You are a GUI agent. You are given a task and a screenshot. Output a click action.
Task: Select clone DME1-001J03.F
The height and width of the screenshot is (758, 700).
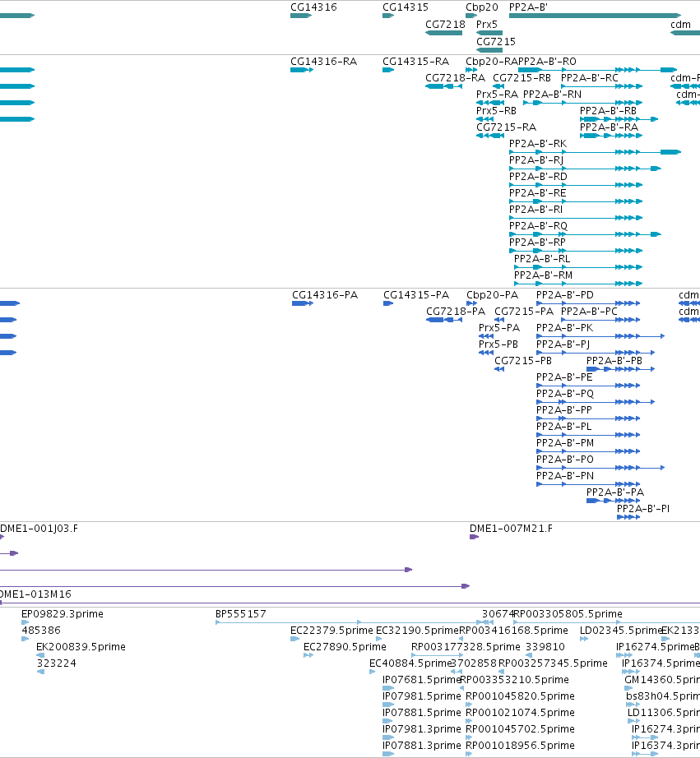tap(39, 529)
